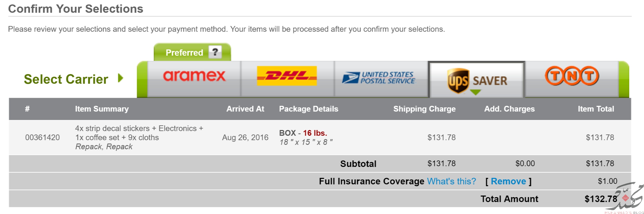
Task: Click the Item Total column header
Action: [x=596, y=109]
